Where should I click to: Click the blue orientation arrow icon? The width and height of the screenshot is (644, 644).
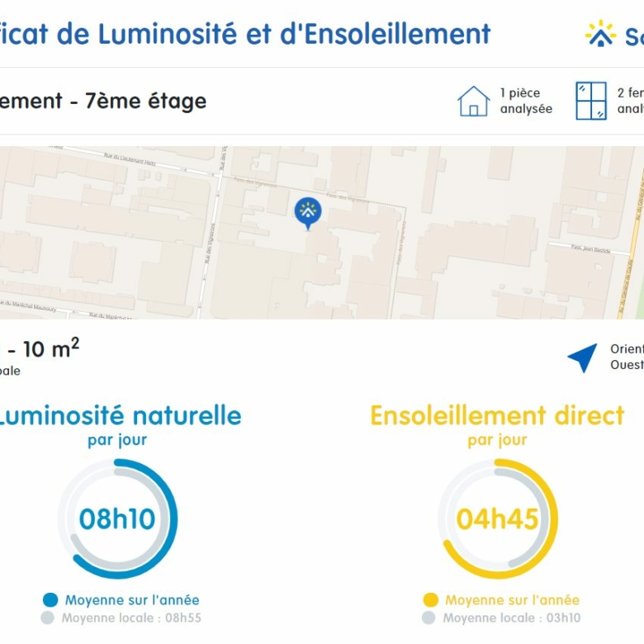tap(583, 358)
